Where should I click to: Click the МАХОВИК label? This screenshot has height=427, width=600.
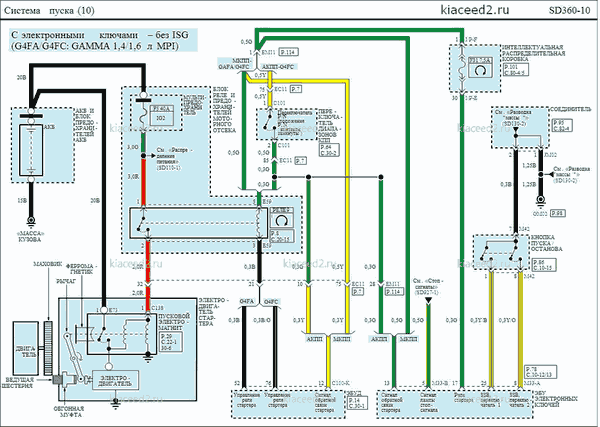click(48, 264)
